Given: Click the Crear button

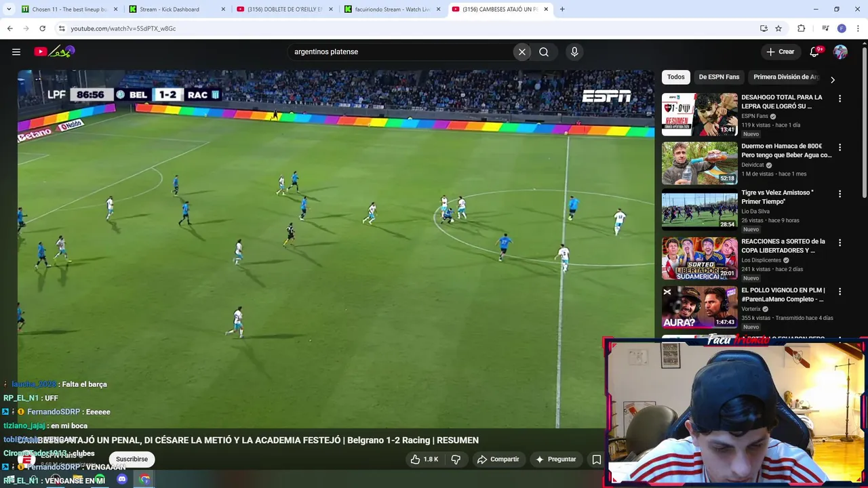Looking at the screenshot, I should (780, 52).
